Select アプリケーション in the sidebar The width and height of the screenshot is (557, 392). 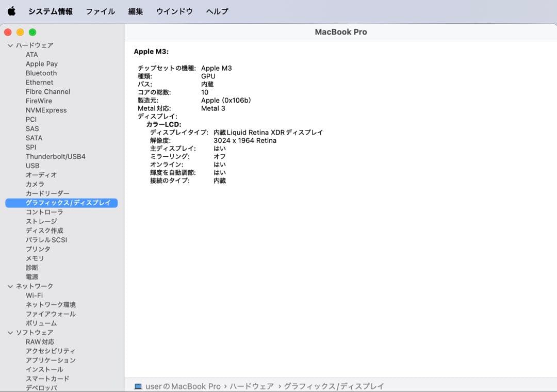(51, 361)
